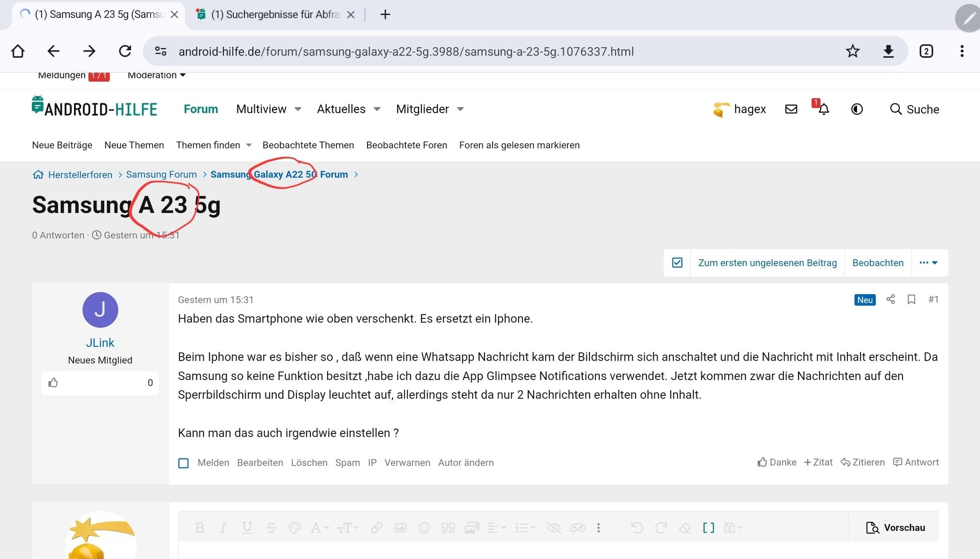
Task: Navigate forward in browser history
Action: pos(89,51)
